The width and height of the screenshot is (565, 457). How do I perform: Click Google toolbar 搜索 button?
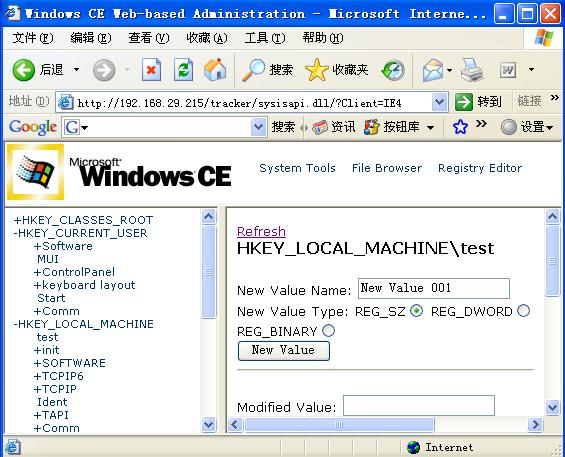pos(283,127)
